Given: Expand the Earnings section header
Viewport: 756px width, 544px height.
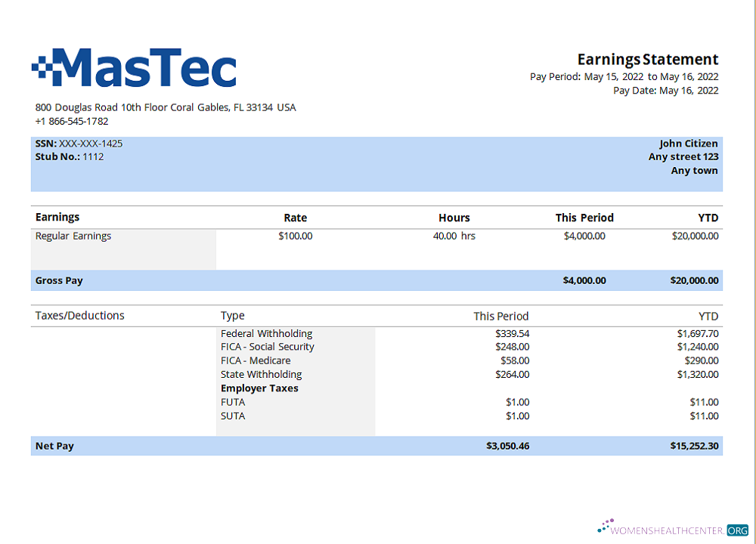Looking at the screenshot, I should point(57,217).
